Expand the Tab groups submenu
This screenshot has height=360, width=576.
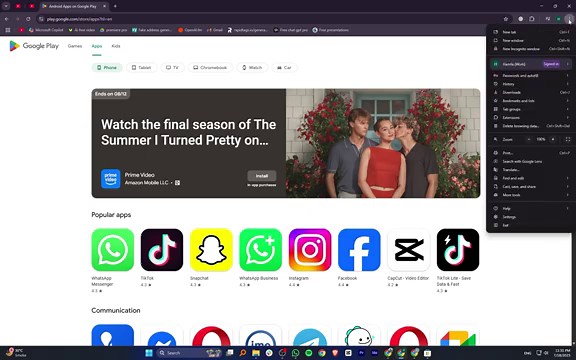pyautogui.click(x=531, y=109)
